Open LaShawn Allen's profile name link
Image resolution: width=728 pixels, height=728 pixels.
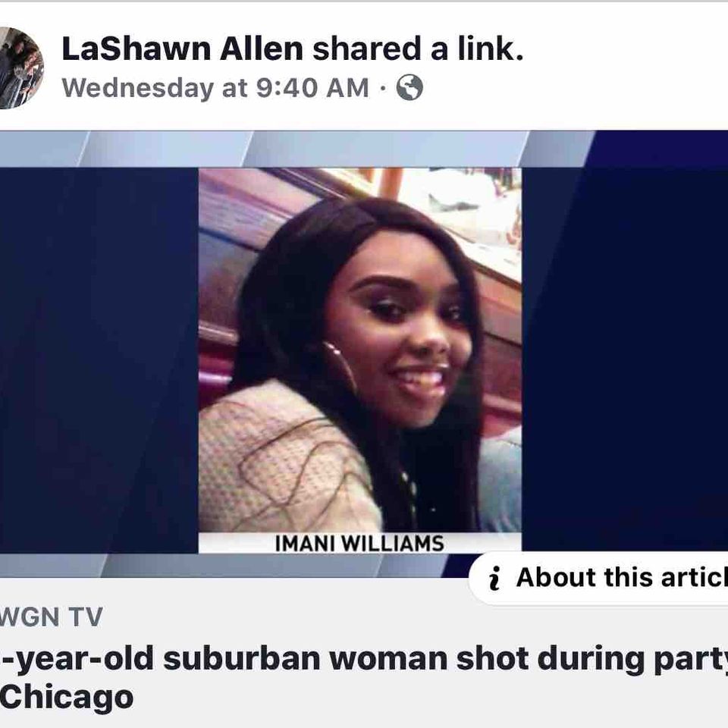click(182, 49)
